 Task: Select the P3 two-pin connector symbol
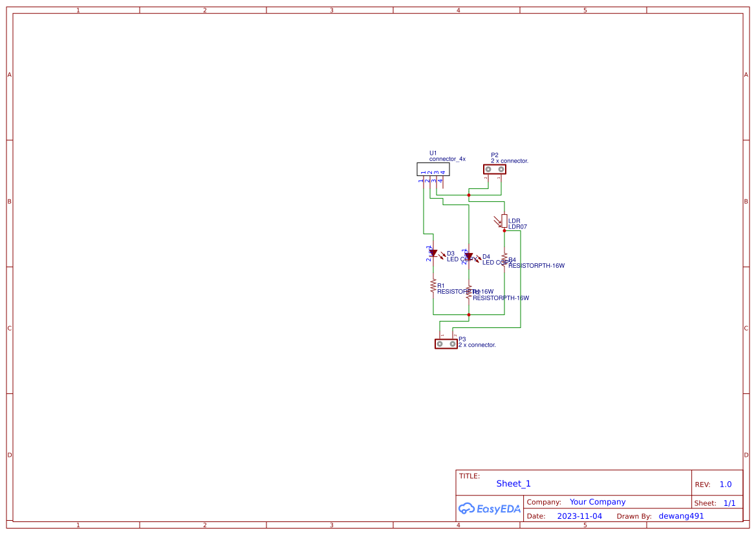446,343
